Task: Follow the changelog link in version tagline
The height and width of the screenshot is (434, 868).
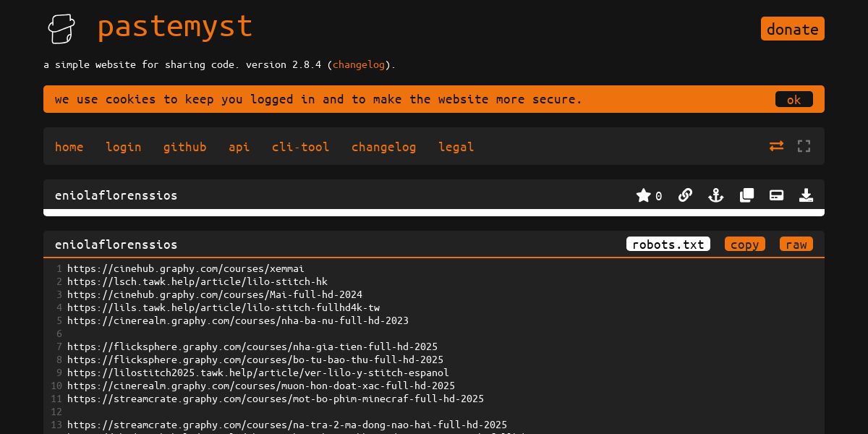Action: pyautogui.click(x=359, y=64)
